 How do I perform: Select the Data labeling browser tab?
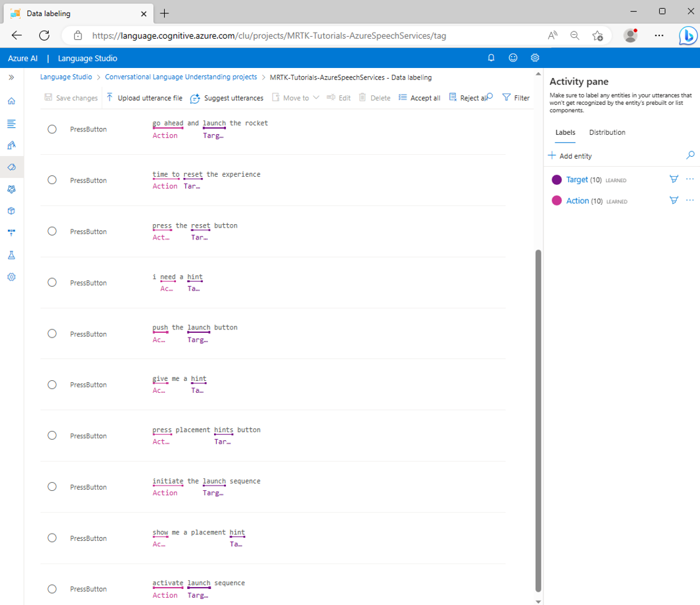coord(79,13)
